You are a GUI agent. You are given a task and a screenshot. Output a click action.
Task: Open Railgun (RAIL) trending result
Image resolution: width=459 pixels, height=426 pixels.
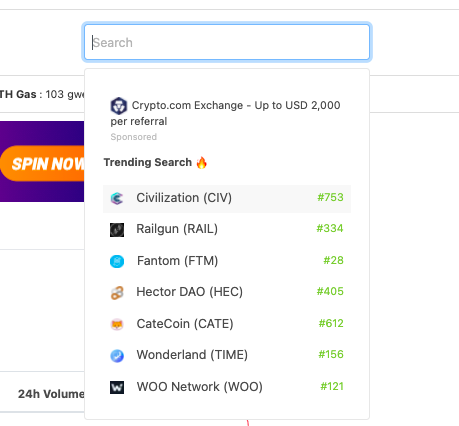pyautogui.click(x=227, y=229)
